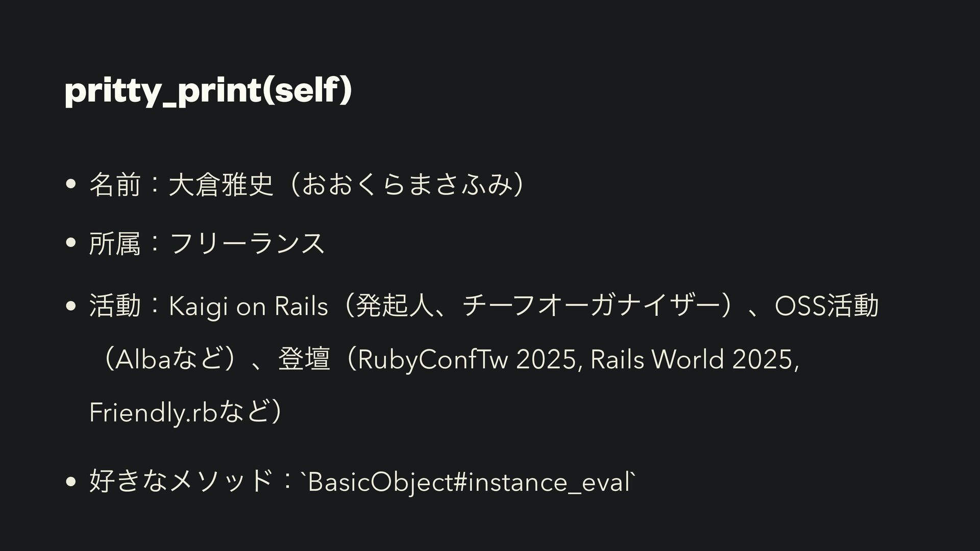
Task: Click the first bullet point dot
Action: pos(70,186)
